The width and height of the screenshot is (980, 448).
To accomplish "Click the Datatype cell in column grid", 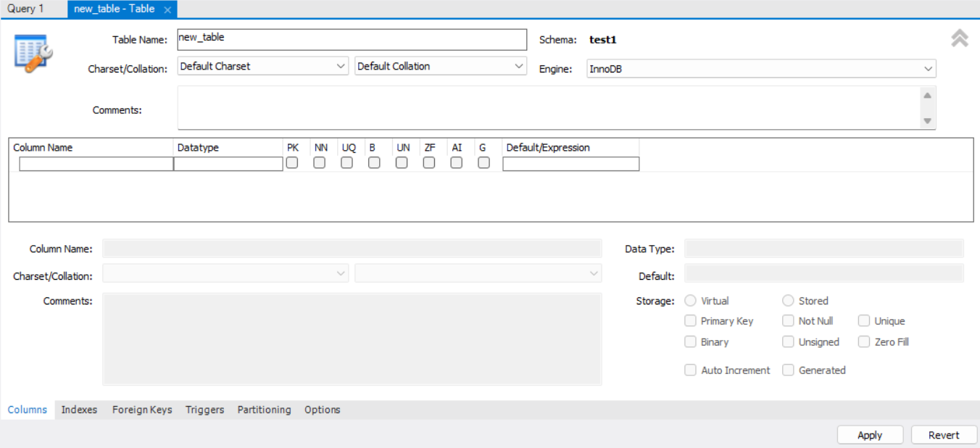I will tap(228, 164).
